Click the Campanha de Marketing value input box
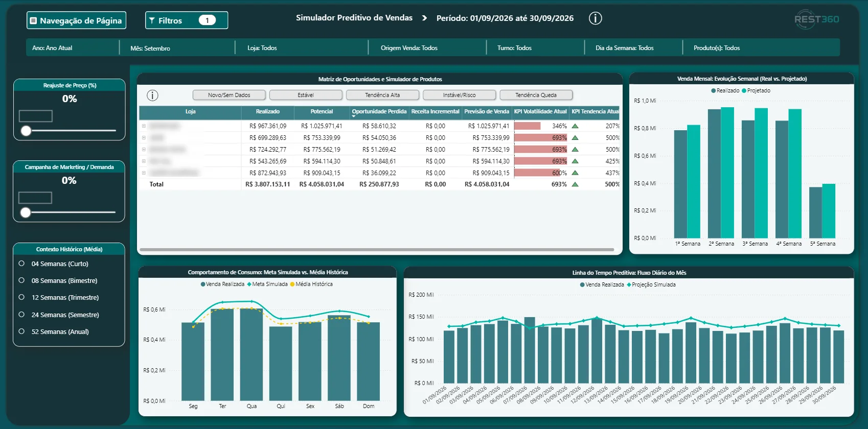The image size is (868, 429). tap(35, 198)
